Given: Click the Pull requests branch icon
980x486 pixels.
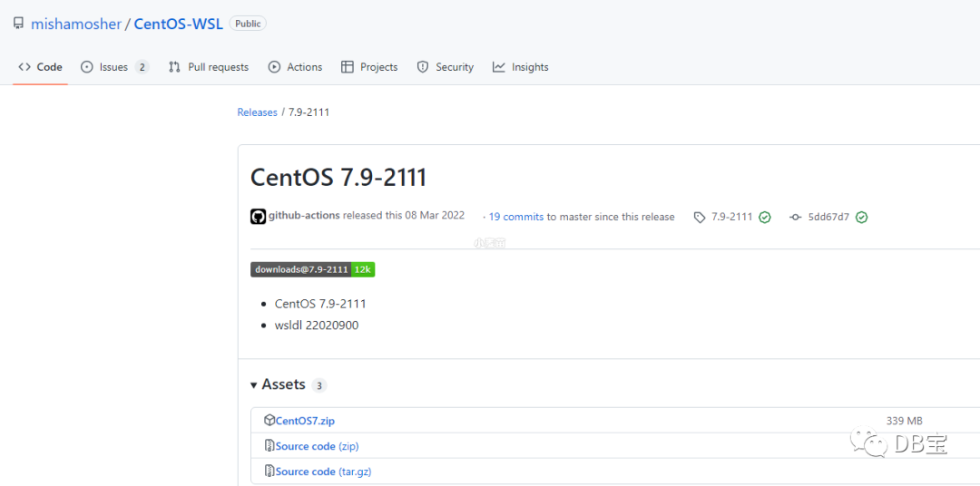Looking at the screenshot, I should click(175, 67).
